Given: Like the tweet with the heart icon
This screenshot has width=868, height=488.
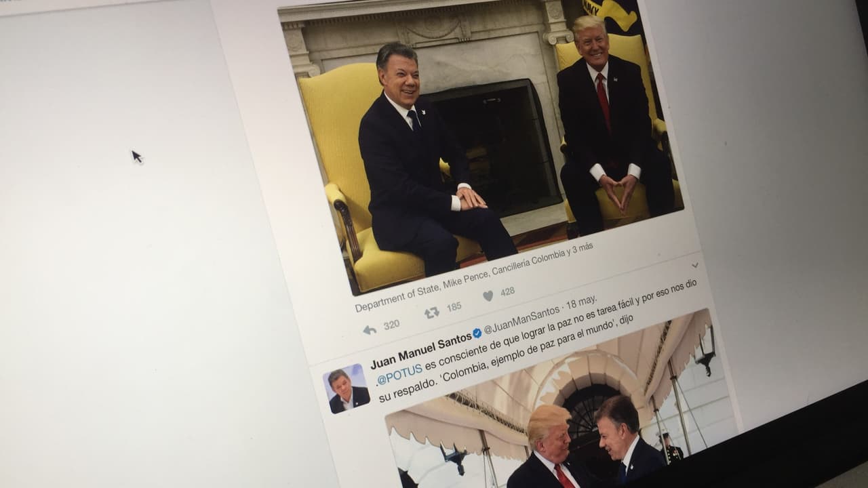Looking at the screenshot, I should (488, 296).
